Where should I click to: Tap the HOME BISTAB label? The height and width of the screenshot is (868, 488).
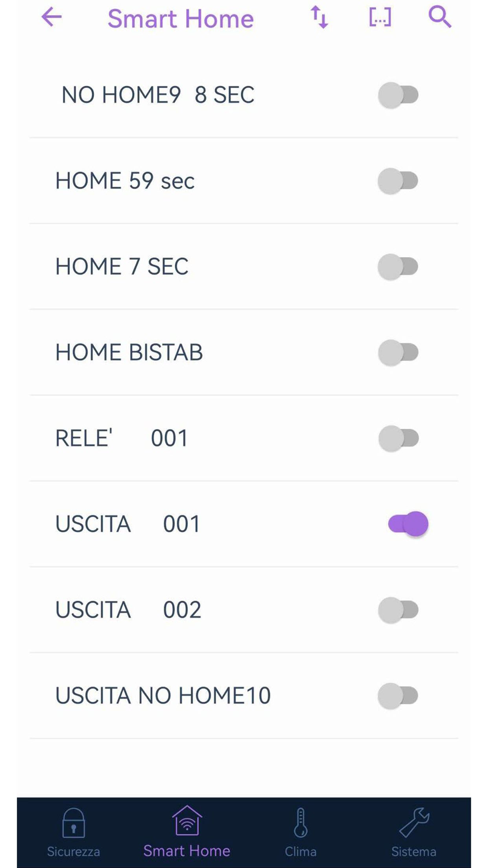129,352
